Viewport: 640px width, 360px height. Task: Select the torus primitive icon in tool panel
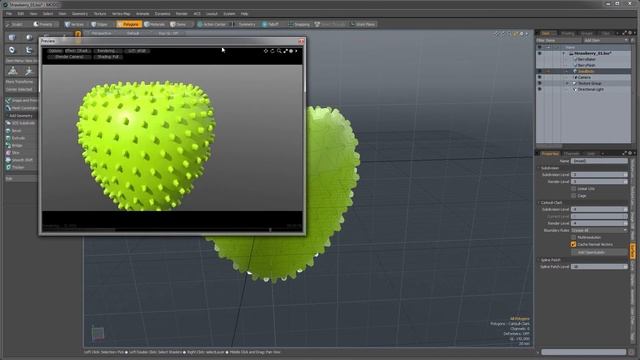(12, 50)
